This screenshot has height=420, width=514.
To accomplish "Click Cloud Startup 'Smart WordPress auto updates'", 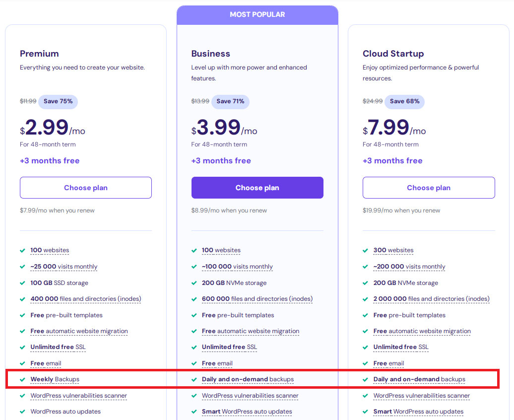I will (418, 411).
